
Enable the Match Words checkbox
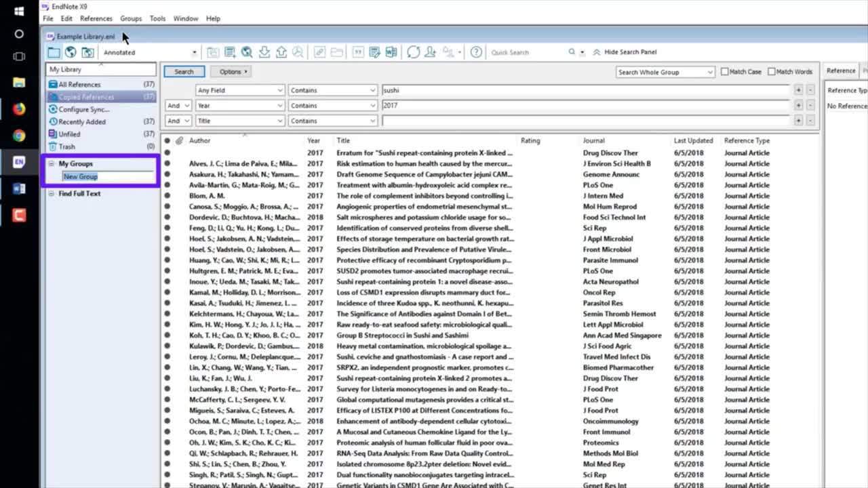[x=771, y=72]
